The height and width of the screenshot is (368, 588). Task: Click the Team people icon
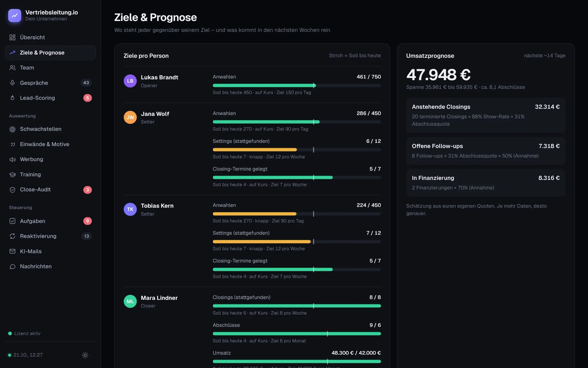13,68
